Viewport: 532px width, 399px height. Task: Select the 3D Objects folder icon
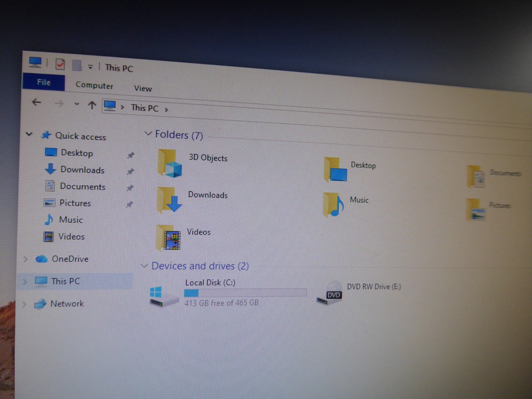click(x=170, y=163)
